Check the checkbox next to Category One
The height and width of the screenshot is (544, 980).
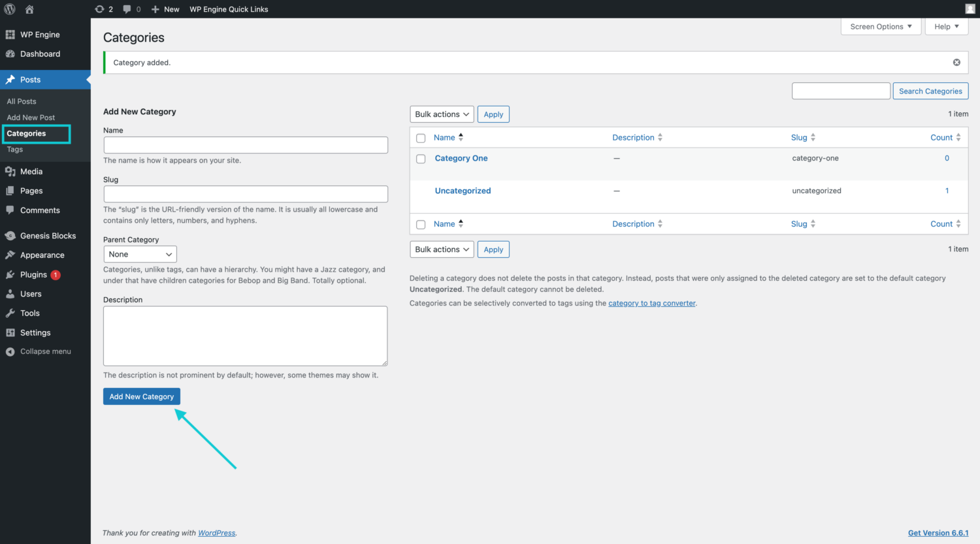coord(421,158)
